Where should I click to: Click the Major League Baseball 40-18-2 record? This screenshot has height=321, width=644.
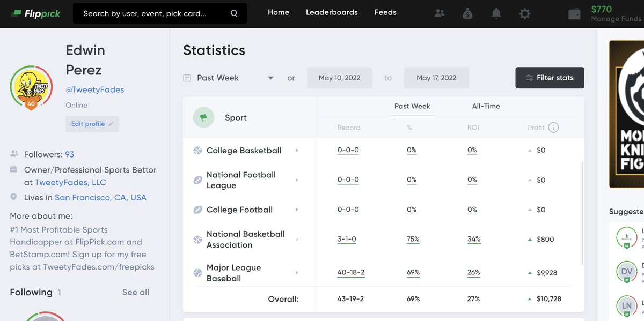(x=351, y=273)
